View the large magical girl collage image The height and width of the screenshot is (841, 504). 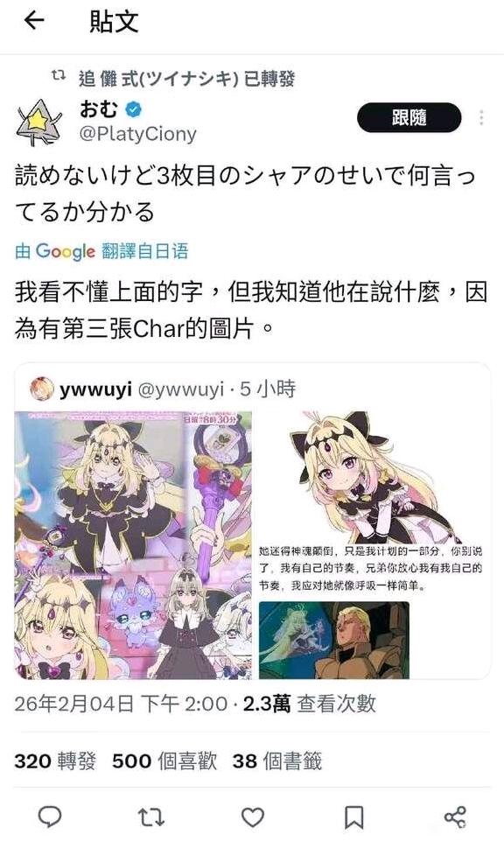tap(133, 545)
